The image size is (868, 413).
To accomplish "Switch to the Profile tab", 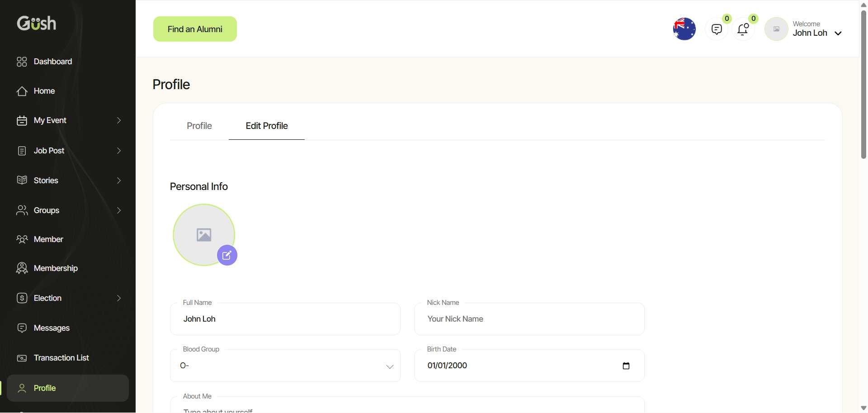I will (199, 126).
